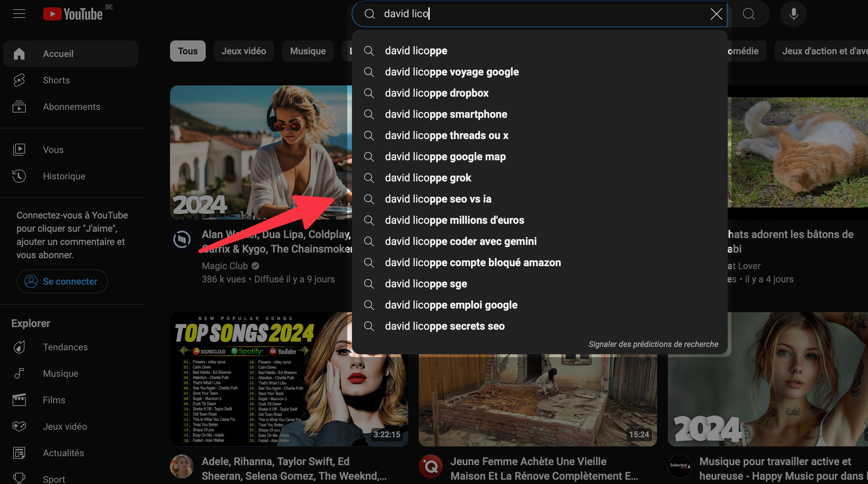
Task: Choose suggestion 'david licoppe grok'
Action: click(539, 178)
